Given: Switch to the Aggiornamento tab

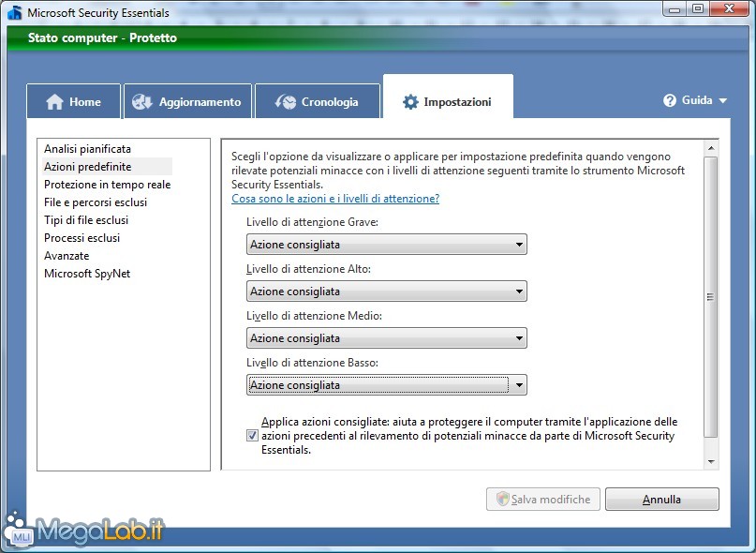Looking at the screenshot, I should pyautogui.click(x=187, y=101).
